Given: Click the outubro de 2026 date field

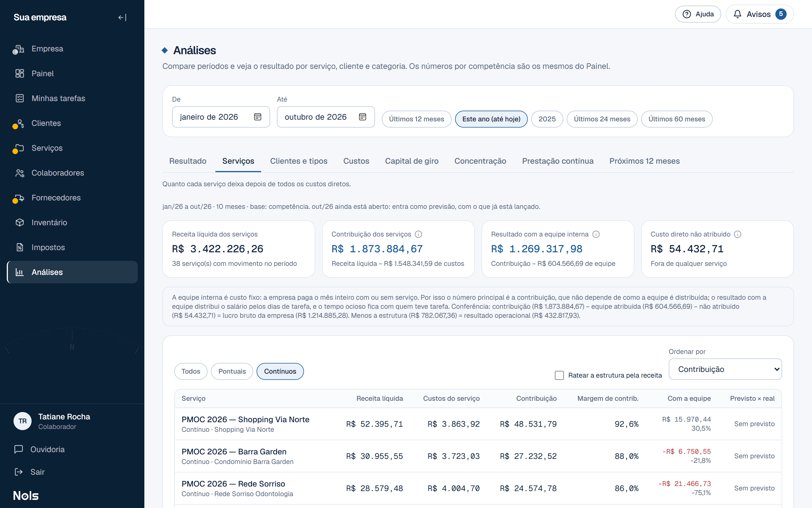Looking at the screenshot, I should point(325,117).
